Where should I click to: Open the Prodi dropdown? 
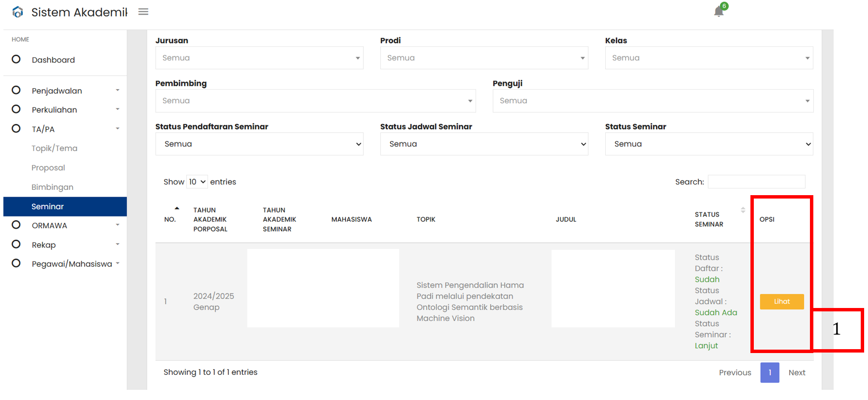pyautogui.click(x=484, y=58)
